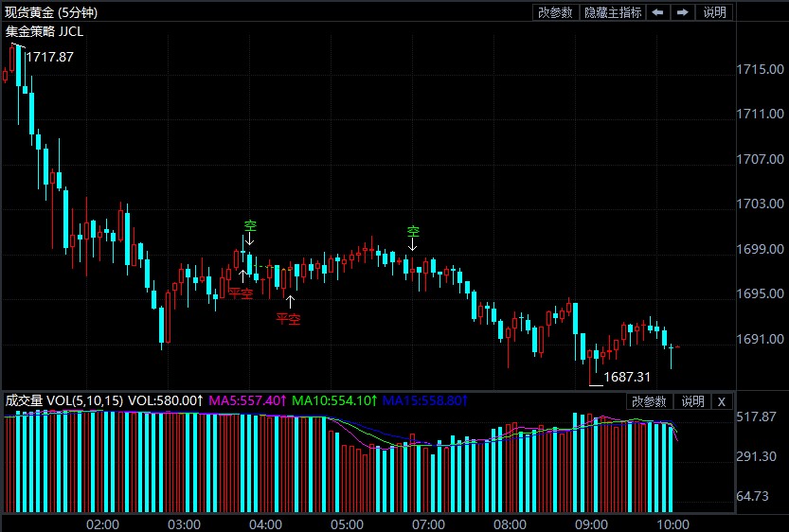Click the left arrow indicator button

(x=658, y=12)
